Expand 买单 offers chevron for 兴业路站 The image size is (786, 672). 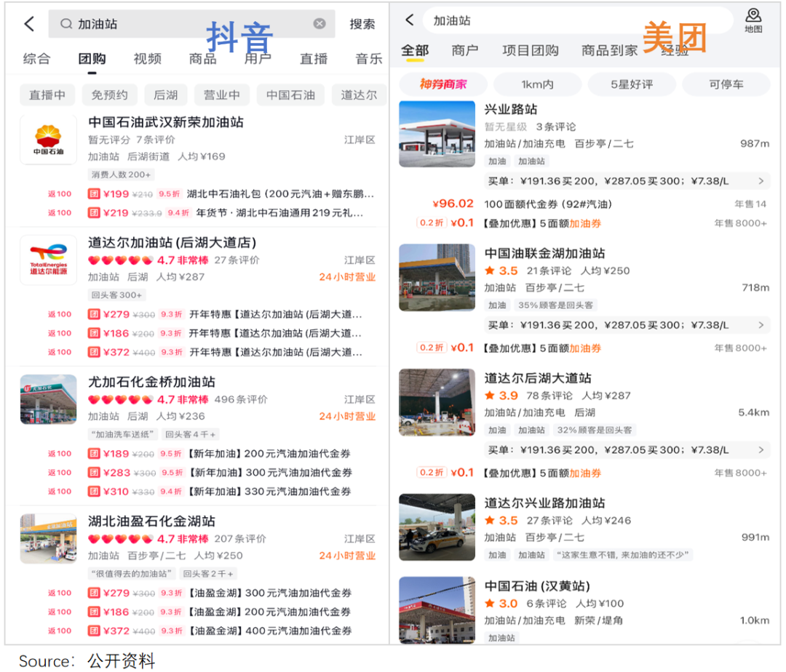pos(761,181)
